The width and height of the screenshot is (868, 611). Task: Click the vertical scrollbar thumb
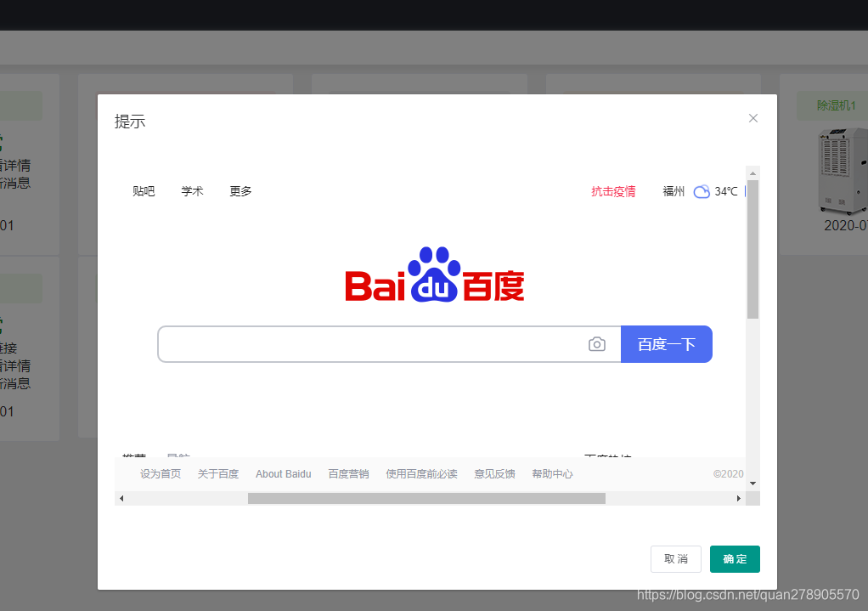752,249
